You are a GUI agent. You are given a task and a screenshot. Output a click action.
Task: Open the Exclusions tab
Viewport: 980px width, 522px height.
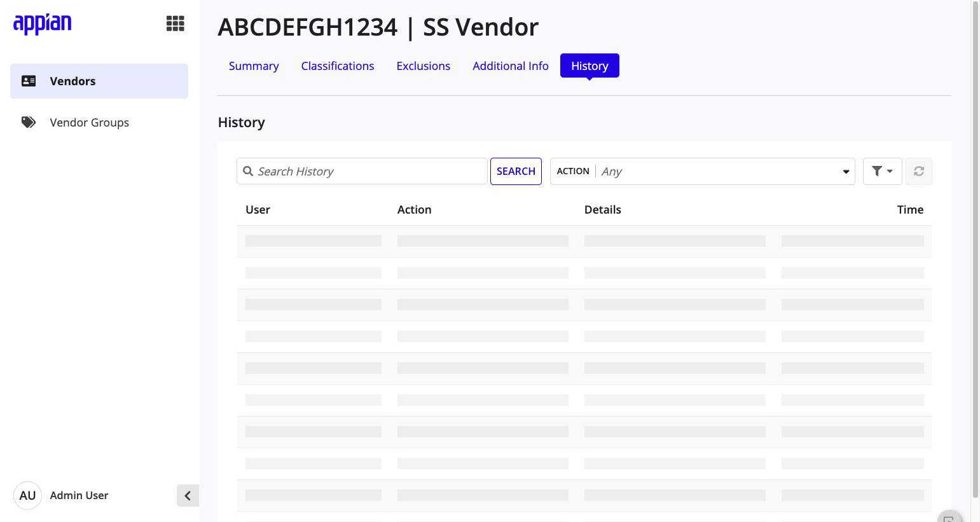pos(423,66)
